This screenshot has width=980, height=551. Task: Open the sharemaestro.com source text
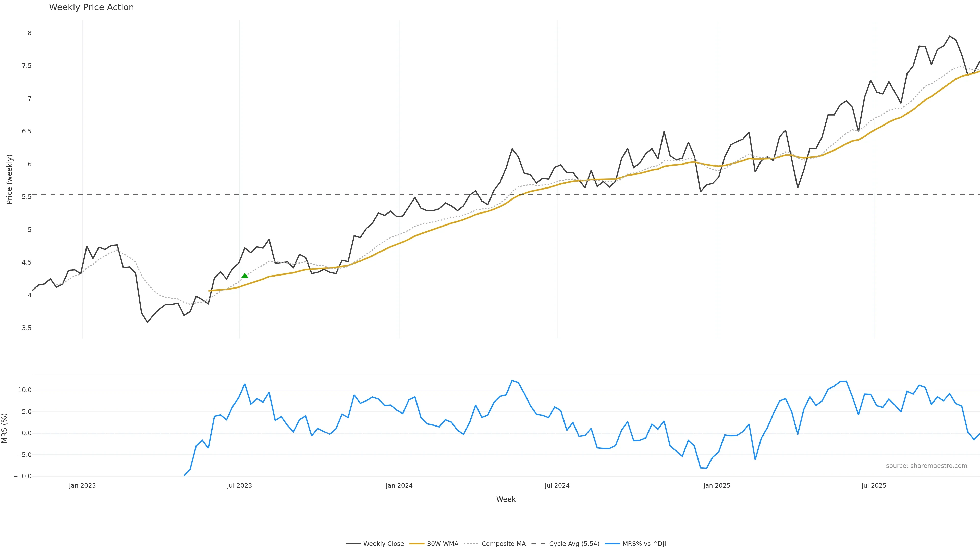(926, 466)
